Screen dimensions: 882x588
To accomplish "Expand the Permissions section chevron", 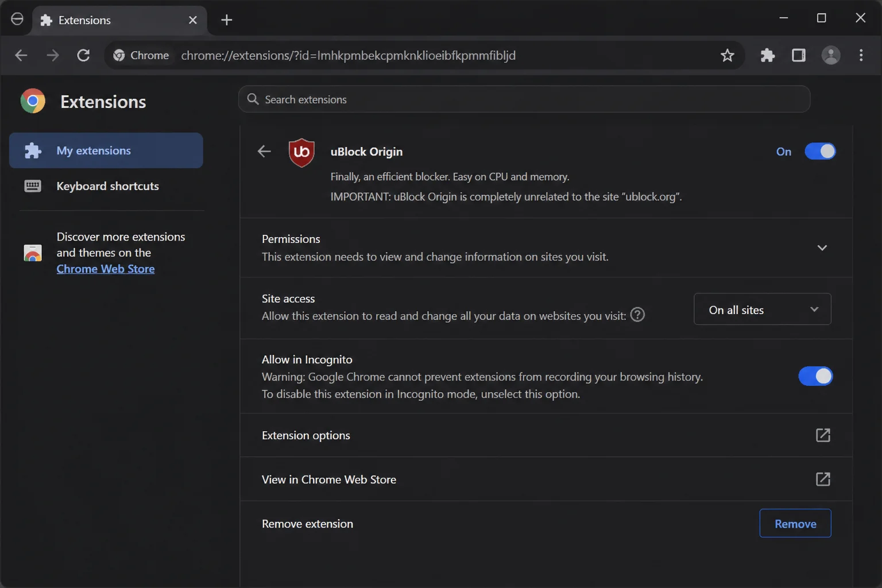I will (x=822, y=247).
